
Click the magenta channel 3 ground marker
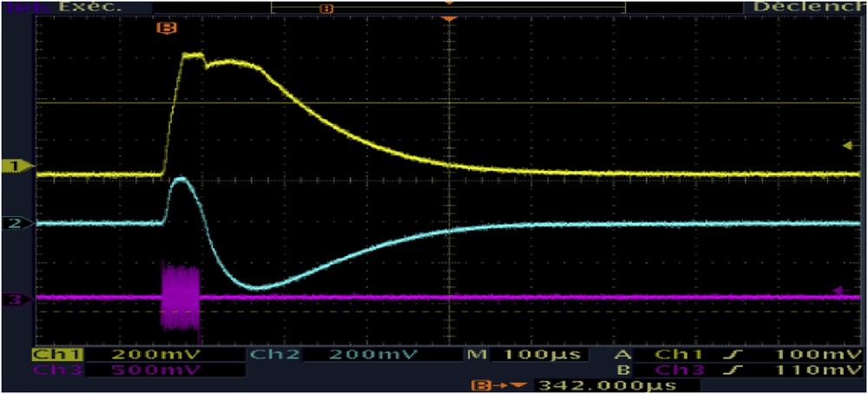[x=14, y=299]
